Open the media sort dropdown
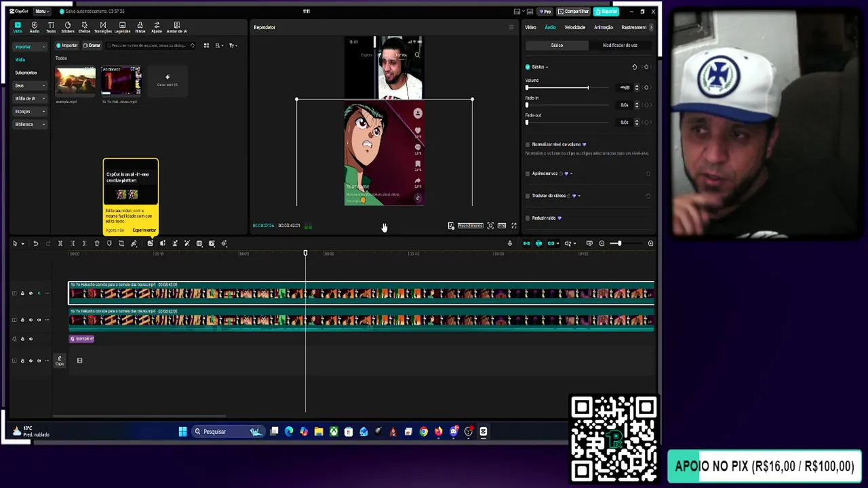 tap(219, 45)
